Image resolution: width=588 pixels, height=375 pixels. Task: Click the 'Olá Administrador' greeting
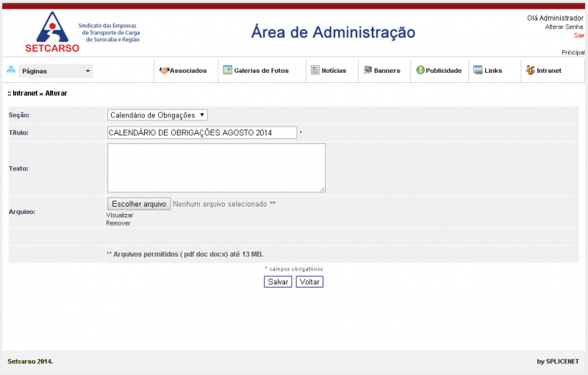(555, 18)
